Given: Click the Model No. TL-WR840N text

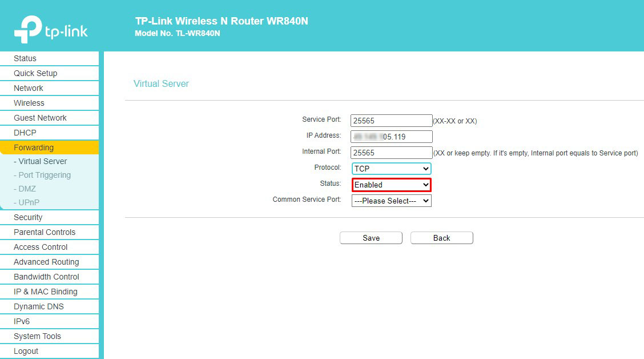Looking at the screenshot, I should [178, 33].
